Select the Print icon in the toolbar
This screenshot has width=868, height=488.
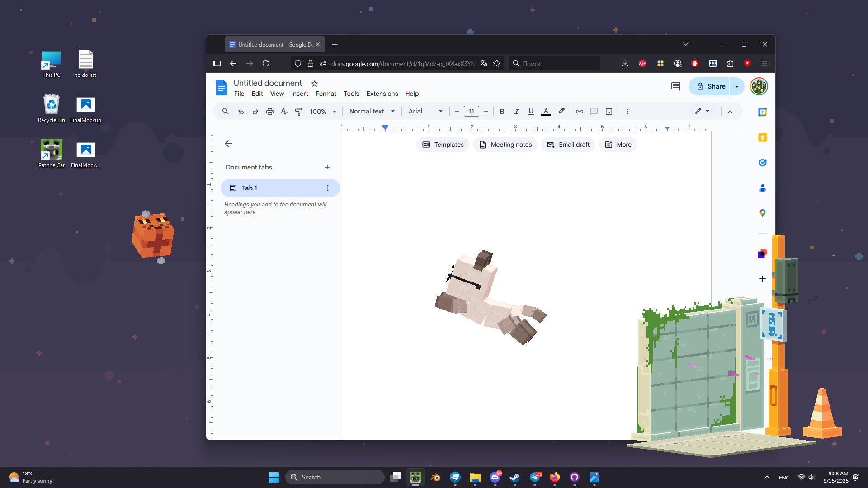tap(269, 111)
